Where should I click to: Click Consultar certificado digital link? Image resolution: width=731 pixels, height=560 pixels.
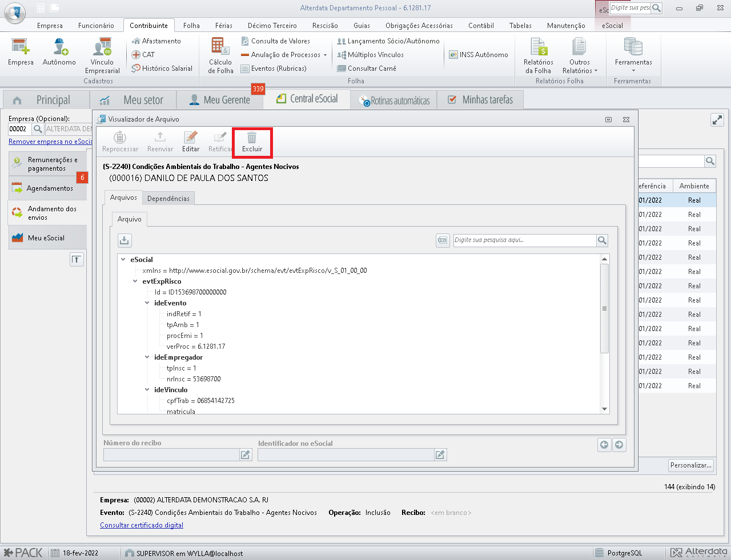click(x=142, y=525)
